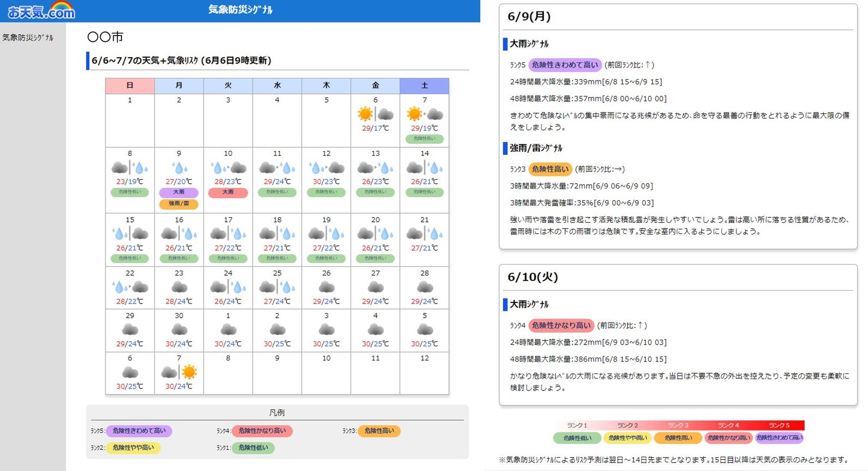Screen dimensions: 868x471
Task: Click the お天気.com logo
Action: click(41, 11)
